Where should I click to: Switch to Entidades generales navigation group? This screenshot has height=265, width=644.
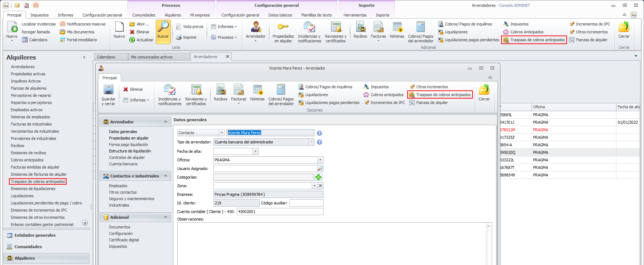(46, 235)
